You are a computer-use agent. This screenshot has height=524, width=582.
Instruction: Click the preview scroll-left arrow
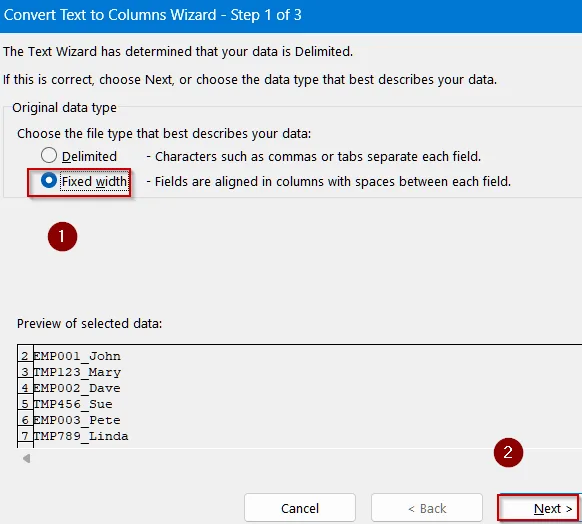[26, 459]
